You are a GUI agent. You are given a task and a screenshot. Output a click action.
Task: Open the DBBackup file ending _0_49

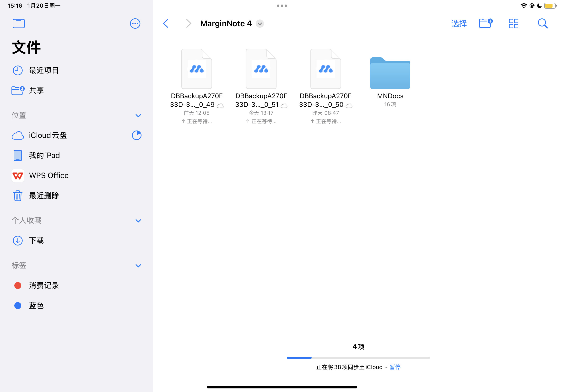point(197,69)
